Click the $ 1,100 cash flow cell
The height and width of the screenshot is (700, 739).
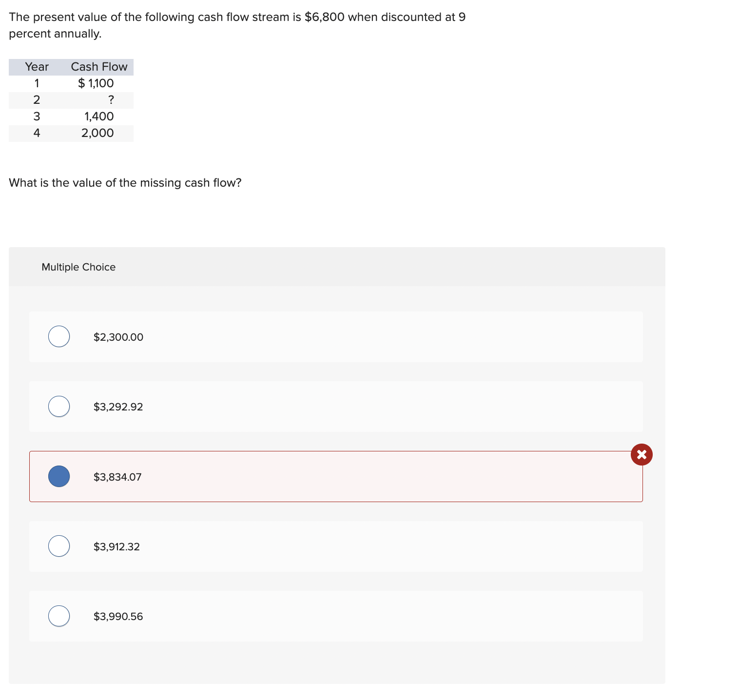coord(96,83)
